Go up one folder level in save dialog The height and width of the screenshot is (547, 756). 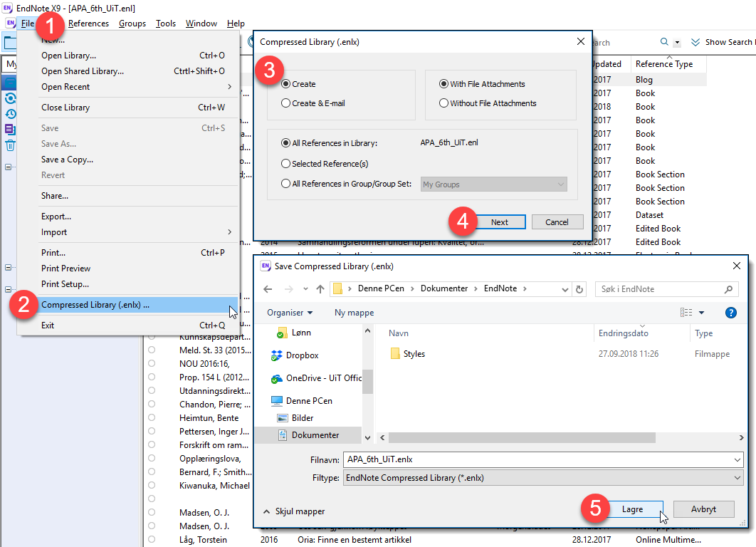(x=320, y=289)
